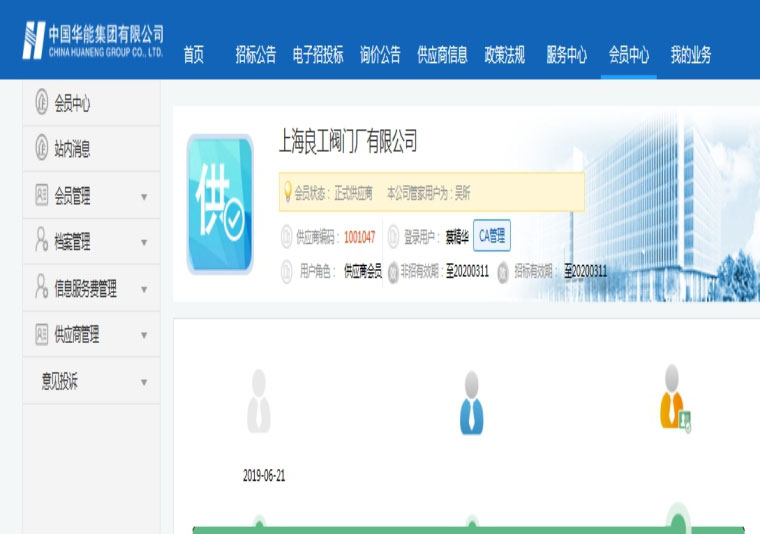Image resolution: width=760 pixels, height=534 pixels.
Task: Expand the 供应商管理 sidebar menu
Action: click(x=144, y=336)
